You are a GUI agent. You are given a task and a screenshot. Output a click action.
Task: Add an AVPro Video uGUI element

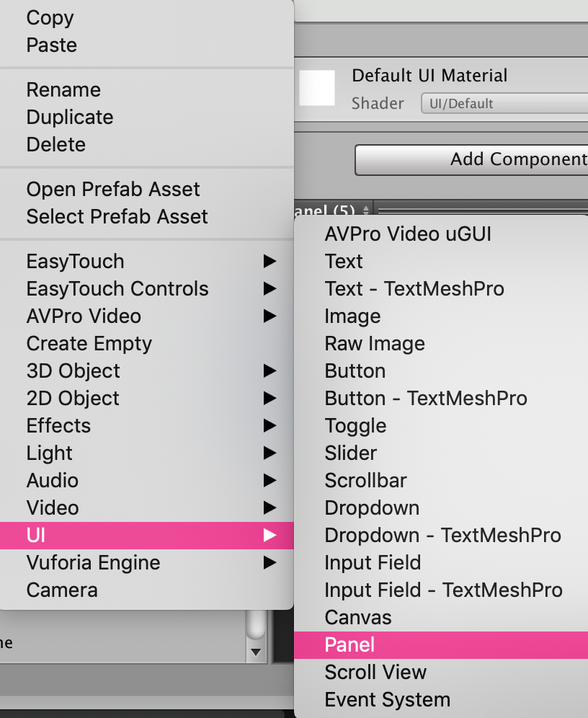click(x=408, y=234)
